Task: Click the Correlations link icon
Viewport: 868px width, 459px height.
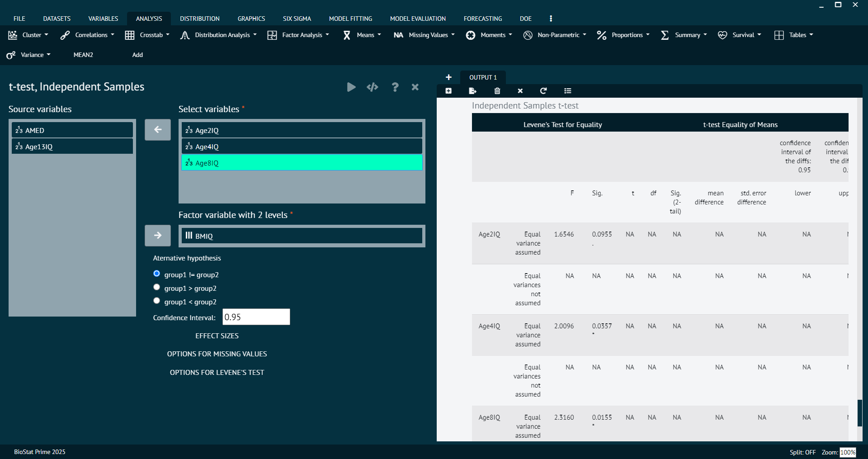Action: (65, 35)
